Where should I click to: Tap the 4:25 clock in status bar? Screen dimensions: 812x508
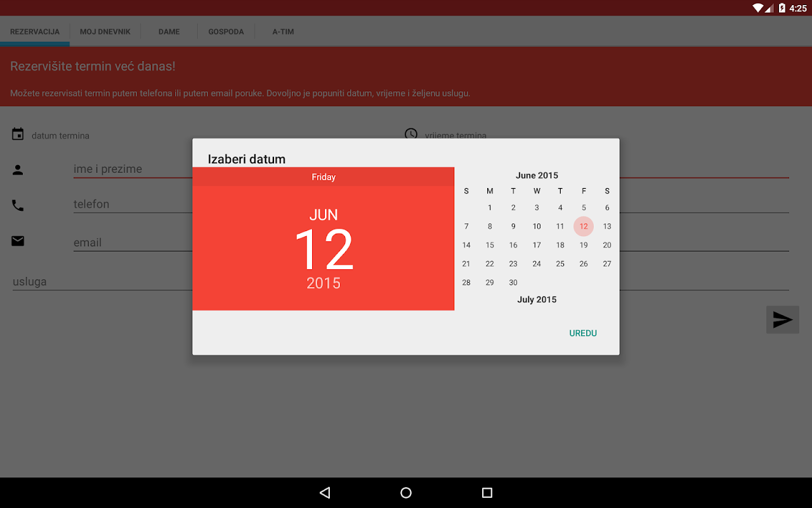click(798, 8)
